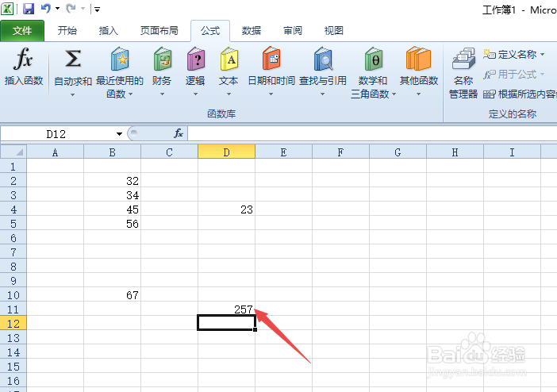Select cell containing 23

(x=227, y=209)
